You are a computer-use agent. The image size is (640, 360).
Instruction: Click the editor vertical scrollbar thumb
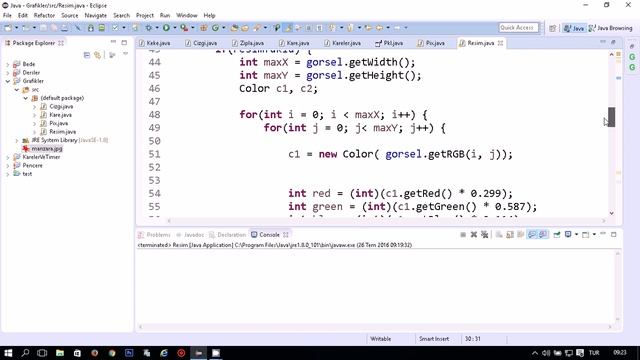pyautogui.click(x=611, y=117)
